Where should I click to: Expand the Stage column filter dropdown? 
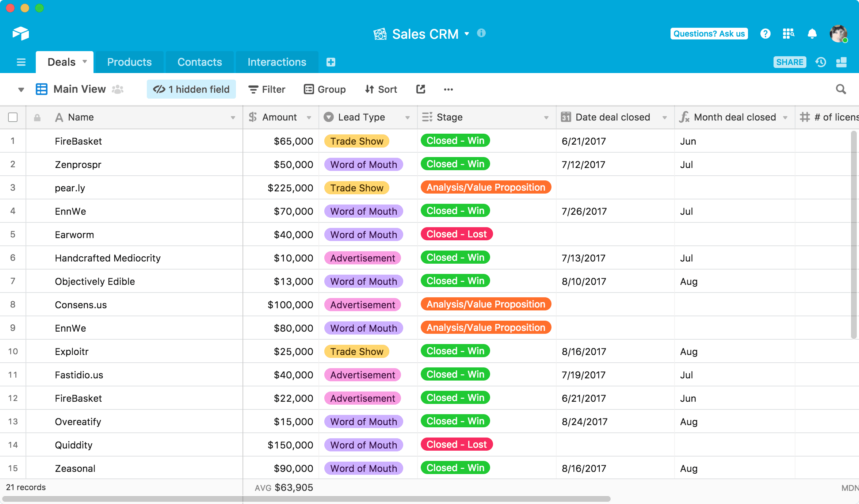[x=546, y=118]
